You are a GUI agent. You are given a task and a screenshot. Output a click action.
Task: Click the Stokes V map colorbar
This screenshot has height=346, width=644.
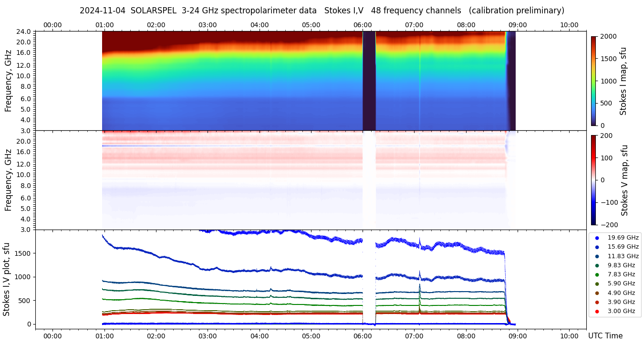[x=593, y=180]
